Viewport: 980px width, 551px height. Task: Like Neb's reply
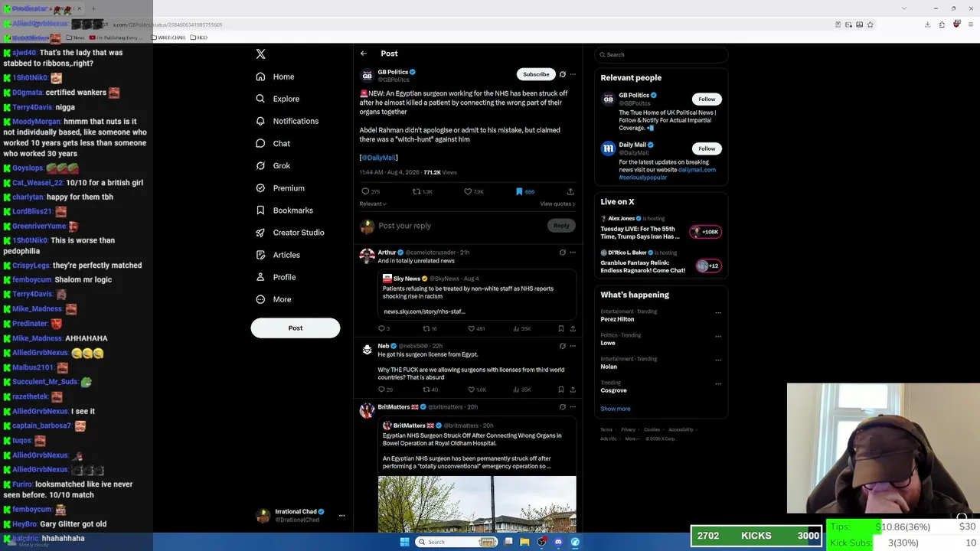[x=477, y=390]
